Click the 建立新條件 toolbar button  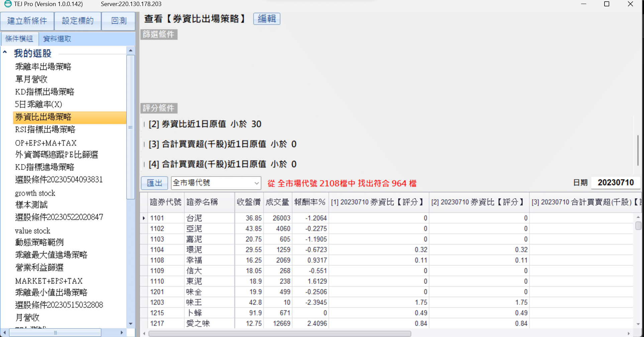[27, 21]
